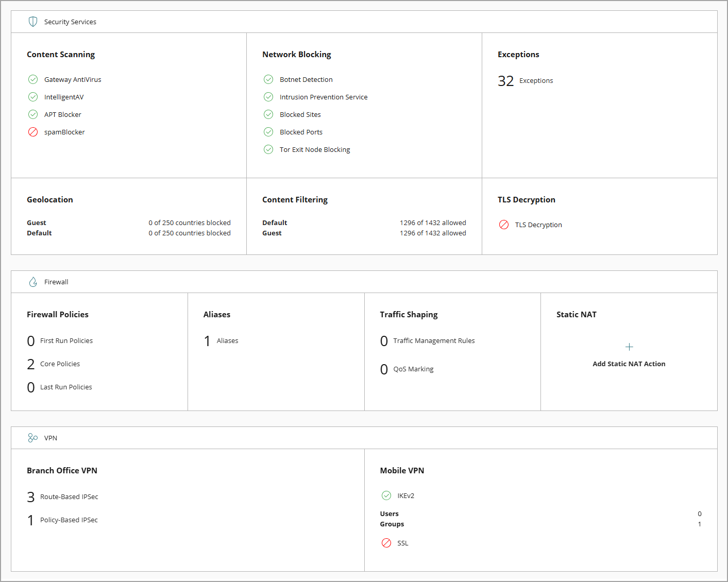Toggle IKEv2 status in Mobile VPN

click(x=386, y=495)
